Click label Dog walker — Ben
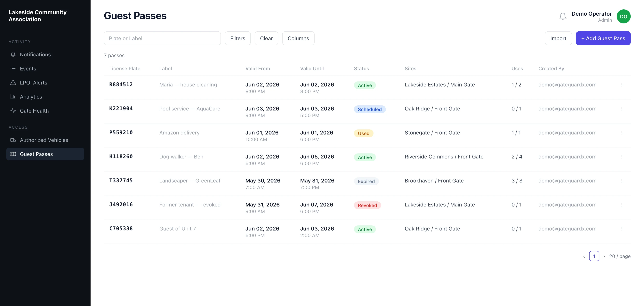 click(181, 157)
